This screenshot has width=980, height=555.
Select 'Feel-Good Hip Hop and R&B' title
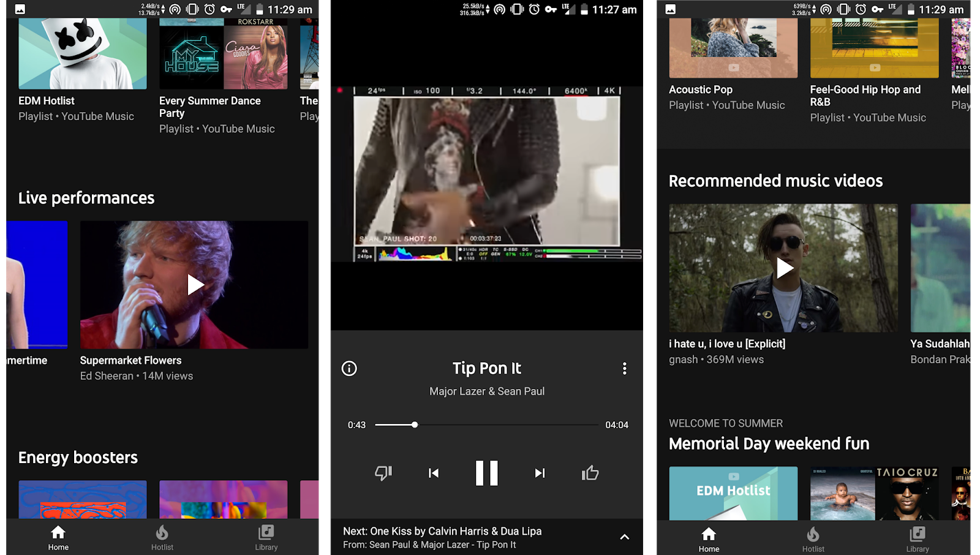click(865, 96)
